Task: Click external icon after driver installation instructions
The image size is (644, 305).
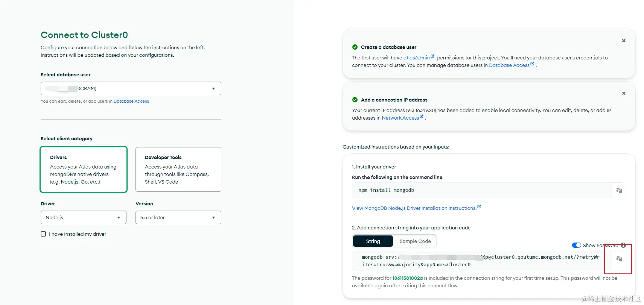Action: point(479,207)
